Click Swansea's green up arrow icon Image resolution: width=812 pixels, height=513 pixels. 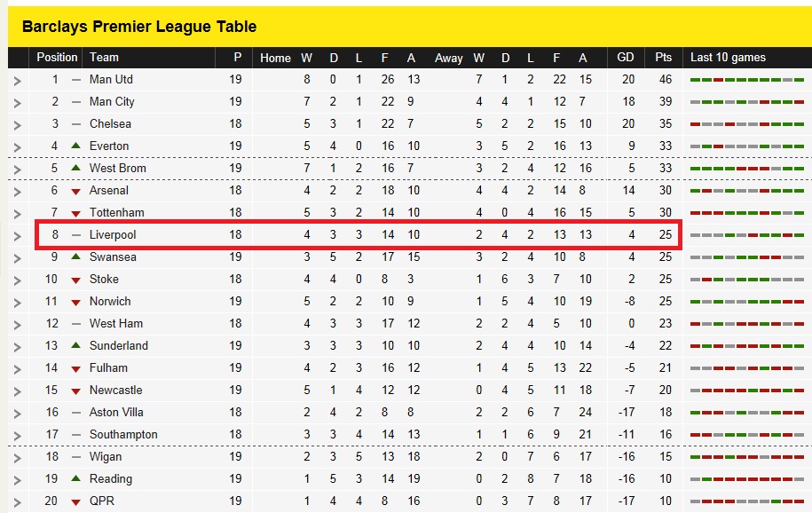tap(76, 256)
